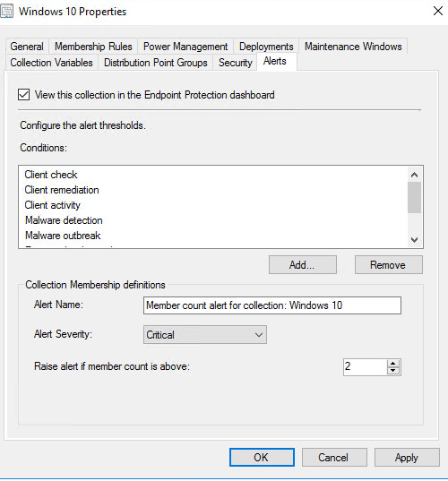Screen dimensions: 448x481
Task: Click the Add... button
Action: pyautogui.click(x=303, y=265)
